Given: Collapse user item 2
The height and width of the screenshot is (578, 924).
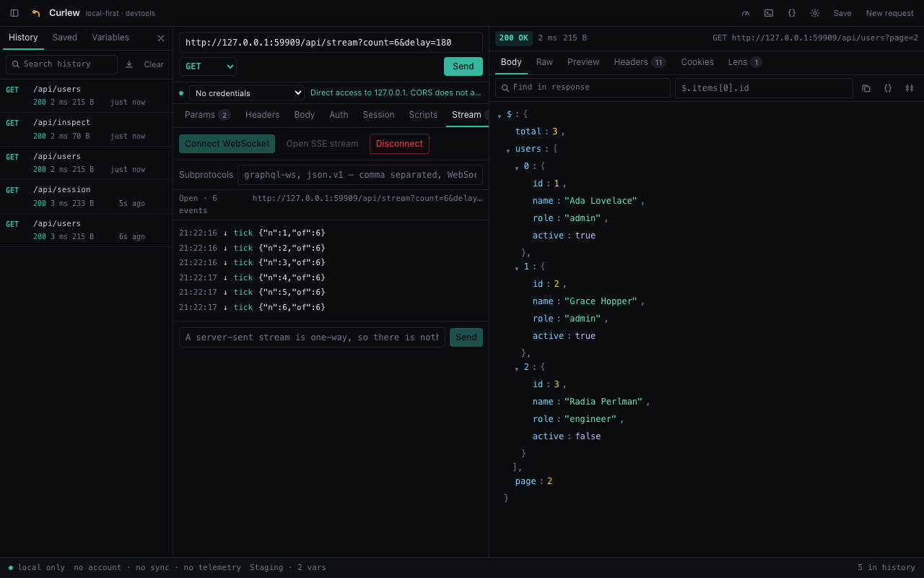Looking at the screenshot, I should point(517,368).
